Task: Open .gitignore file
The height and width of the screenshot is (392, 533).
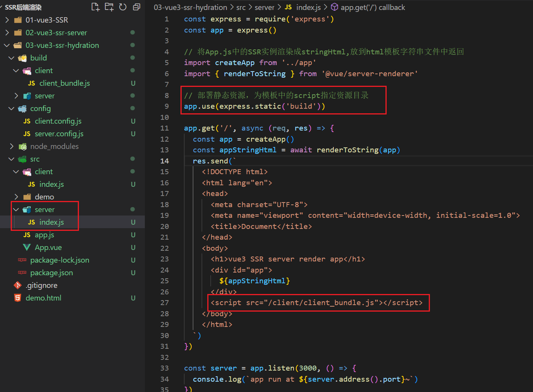Action: coord(41,285)
